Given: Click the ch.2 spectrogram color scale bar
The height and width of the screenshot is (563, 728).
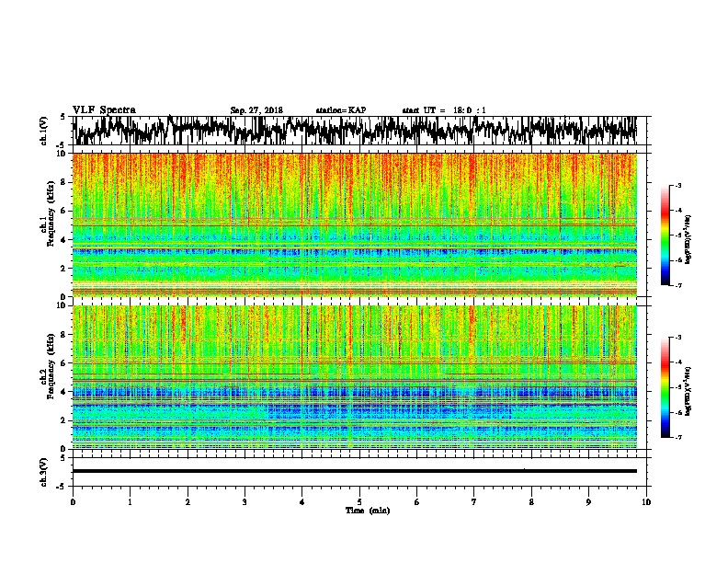Looking at the screenshot, I should 665,387.
